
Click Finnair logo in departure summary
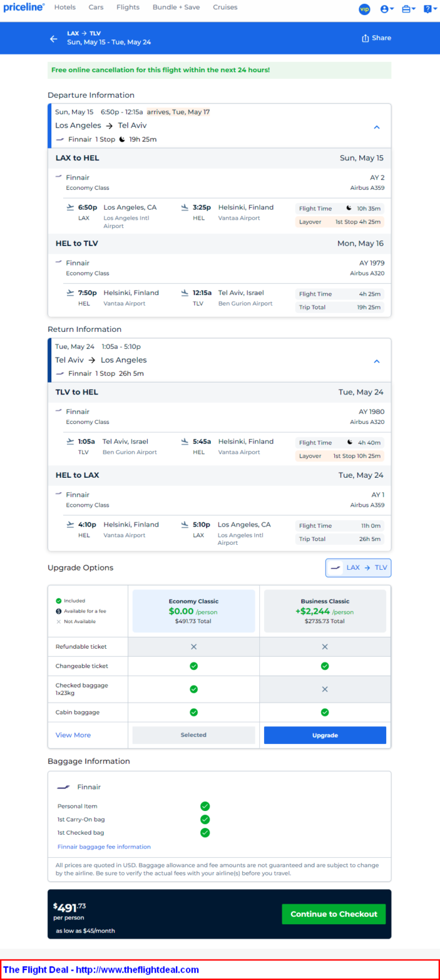pyautogui.click(x=60, y=139)
